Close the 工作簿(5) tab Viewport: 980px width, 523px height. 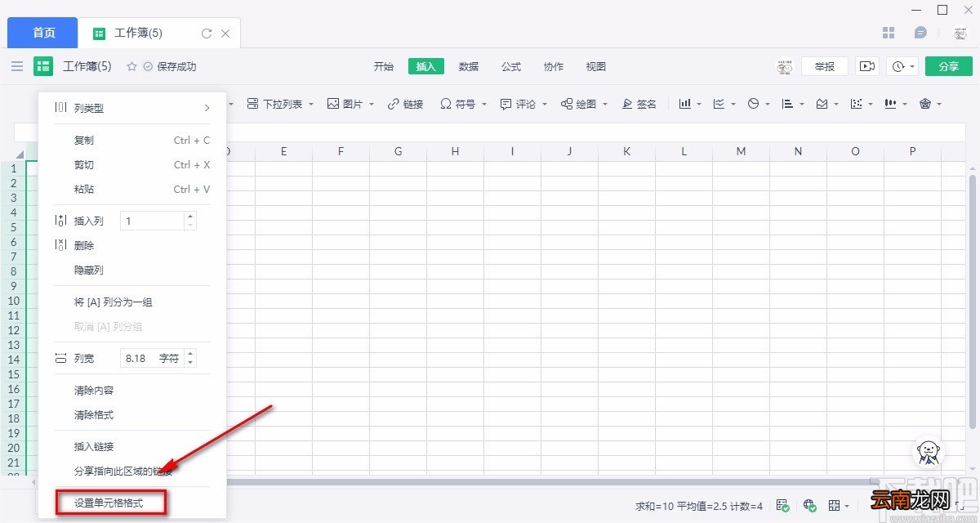225,34
